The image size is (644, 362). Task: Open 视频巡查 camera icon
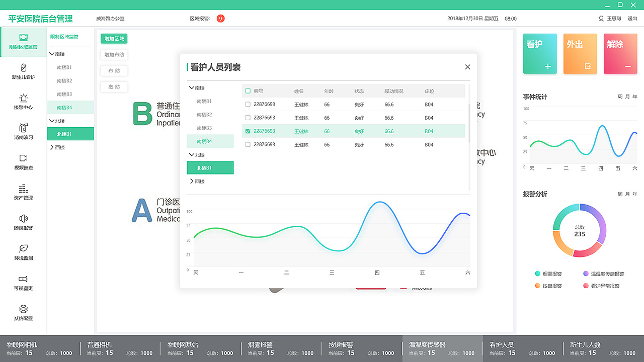tap(23, 158)
